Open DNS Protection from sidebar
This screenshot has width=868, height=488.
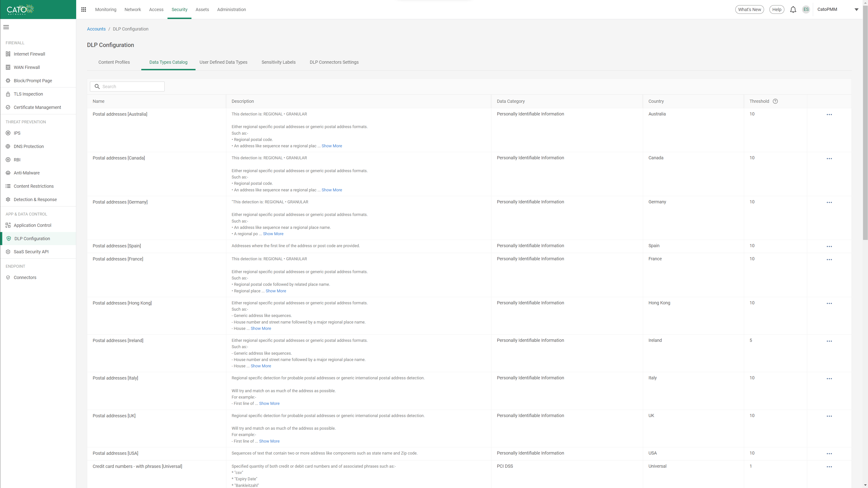[x=29, y=146]
